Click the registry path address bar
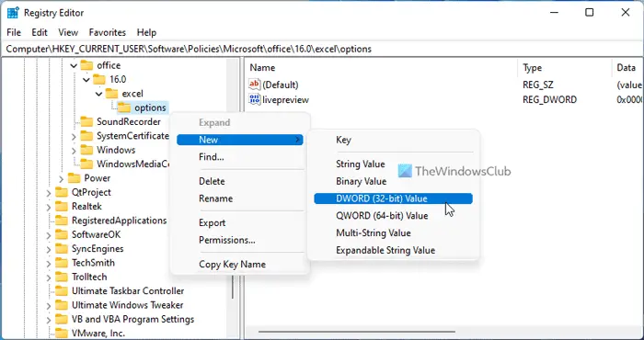 click(x=322, y=50)
